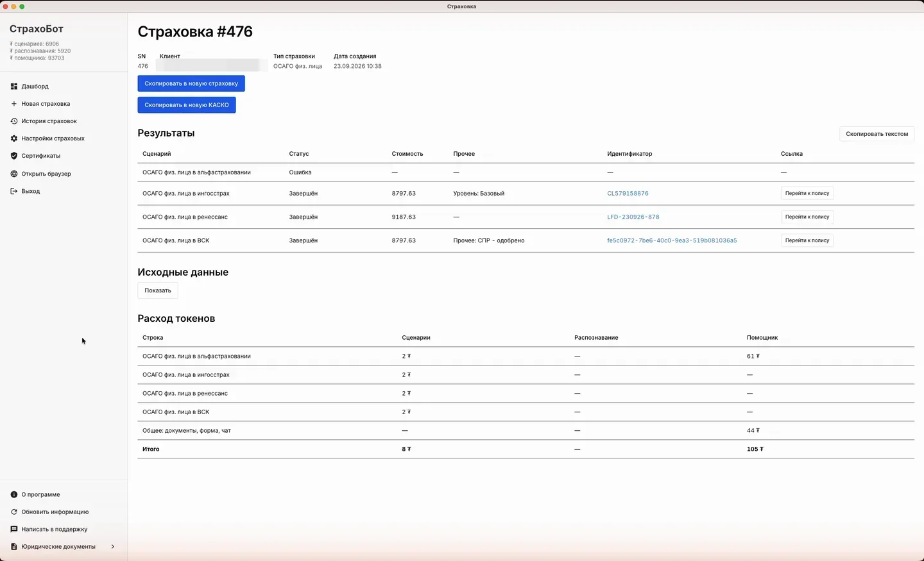924x561 pixels.
Task: Click the Итого row label
Action: (x=151, y=449)
